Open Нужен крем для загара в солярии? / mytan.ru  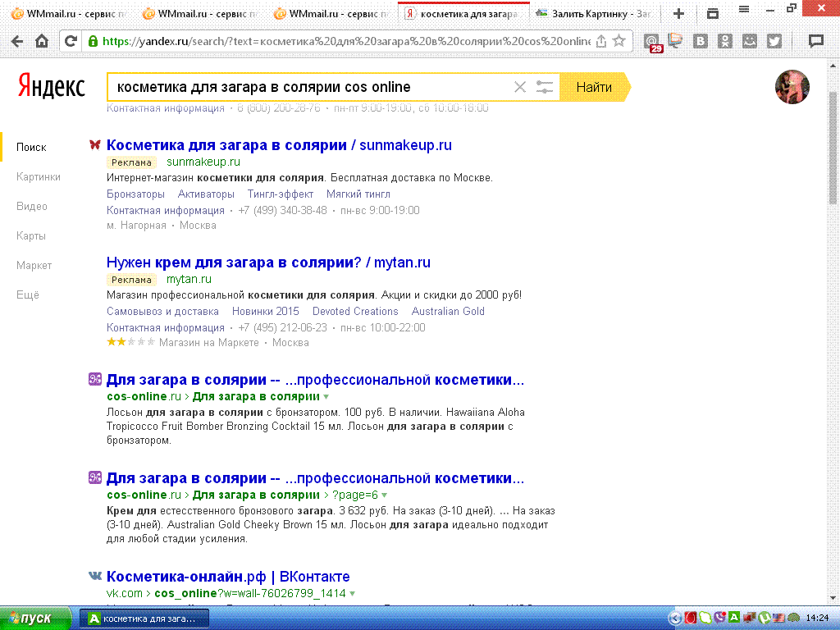tap(268, 262)
